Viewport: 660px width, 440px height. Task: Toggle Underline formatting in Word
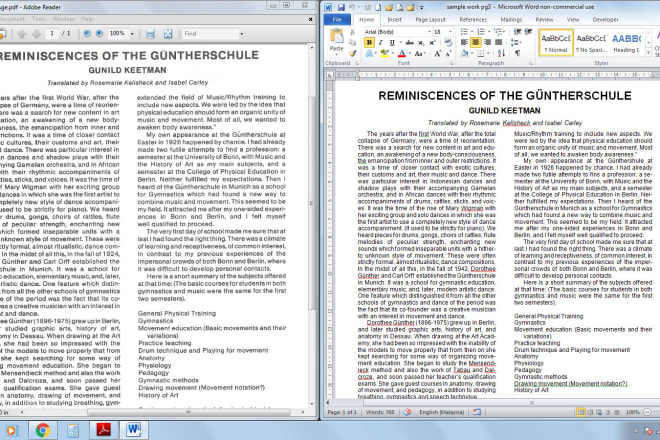(x=392, y=43)
